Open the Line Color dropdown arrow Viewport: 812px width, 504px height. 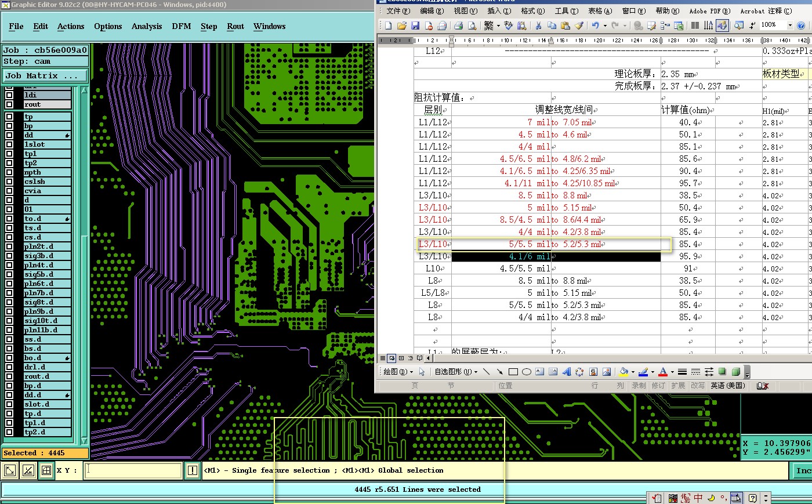pyautogui.click(x=652, y=372)
